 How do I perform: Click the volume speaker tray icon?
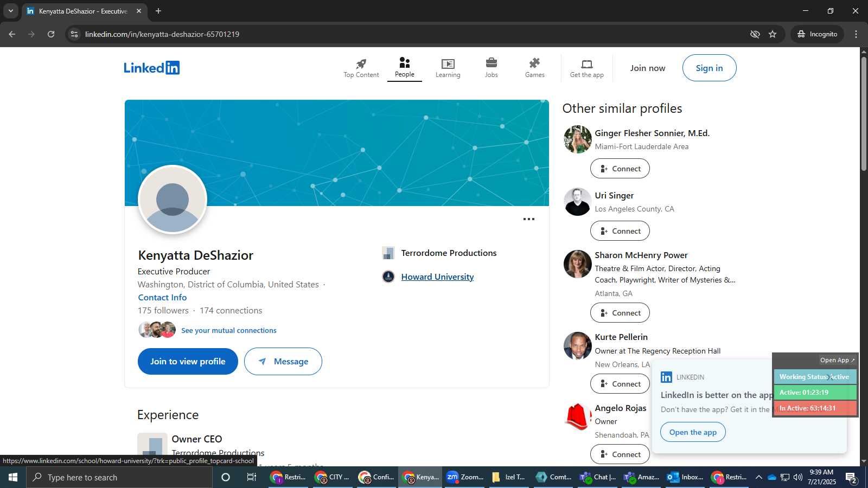pos(798,477)
